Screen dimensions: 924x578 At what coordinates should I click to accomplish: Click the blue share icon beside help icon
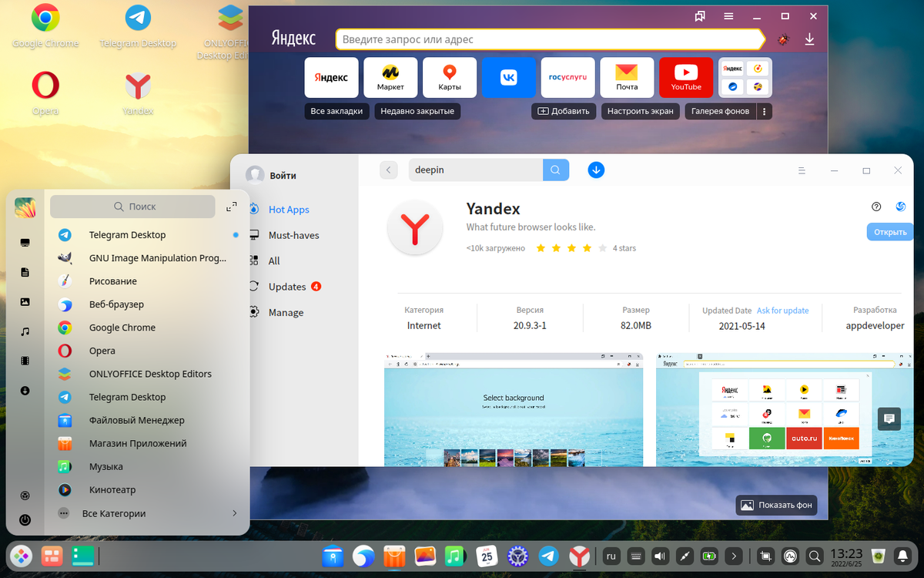pos(901,207)
